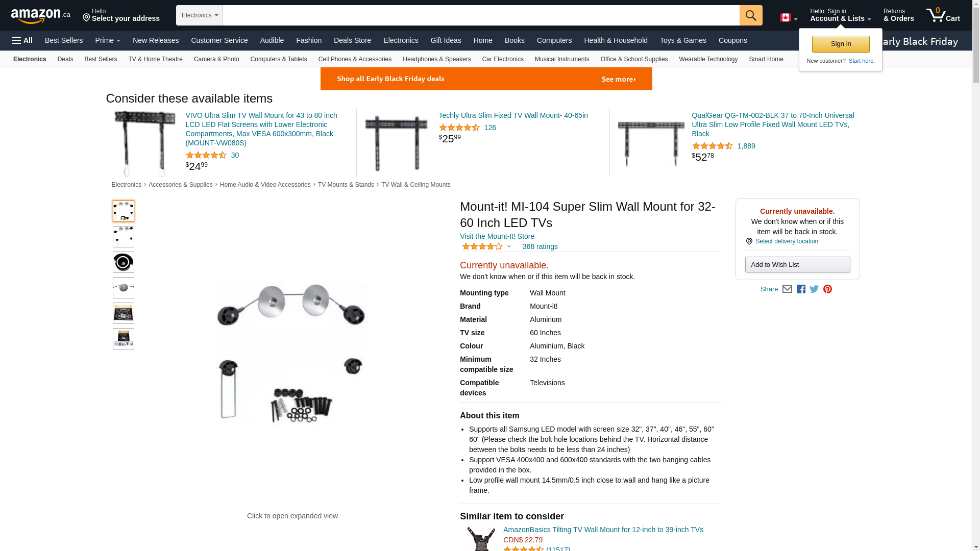The width and height of the screenshot is (980, 551).
Task: Visit the Mount-It! Store link
Action: point(497,236)
